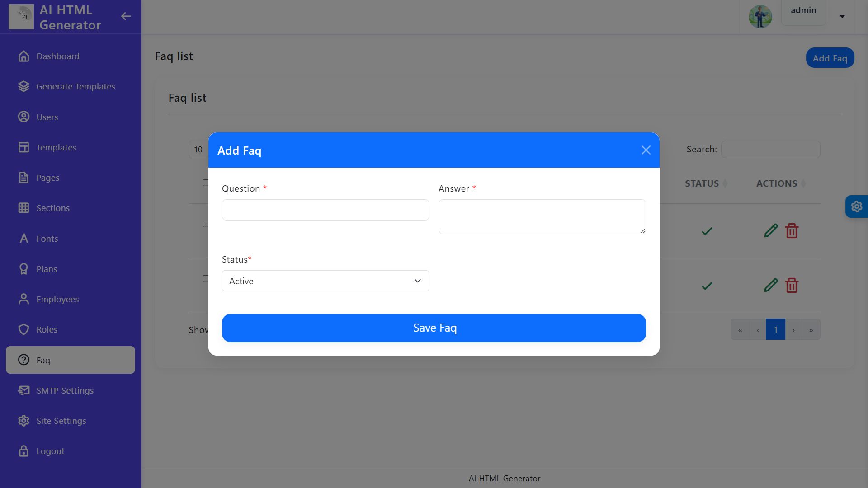This screenshot has height=488, width=868.
Task: Open the Status dropdown showing Active
Action: pos(325,281)
